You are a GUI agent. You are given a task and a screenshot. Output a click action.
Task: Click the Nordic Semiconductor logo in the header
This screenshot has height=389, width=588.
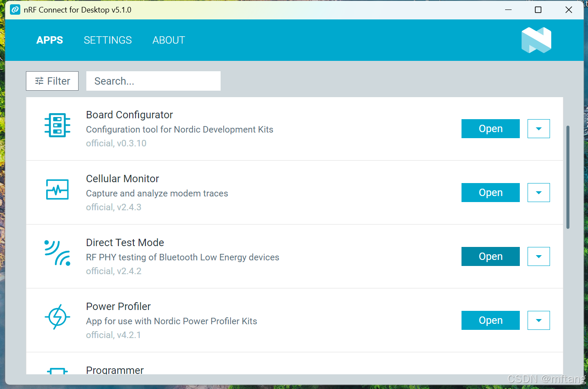click(536, 40)
